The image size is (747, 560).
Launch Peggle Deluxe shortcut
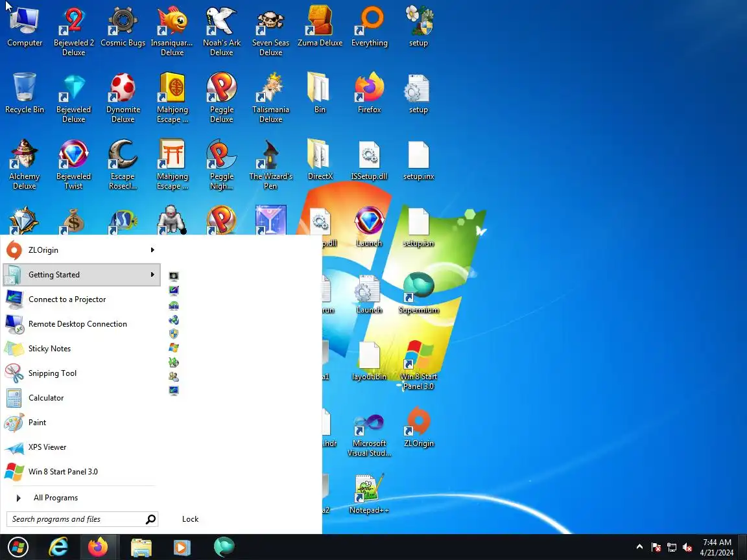coord(222,98)
